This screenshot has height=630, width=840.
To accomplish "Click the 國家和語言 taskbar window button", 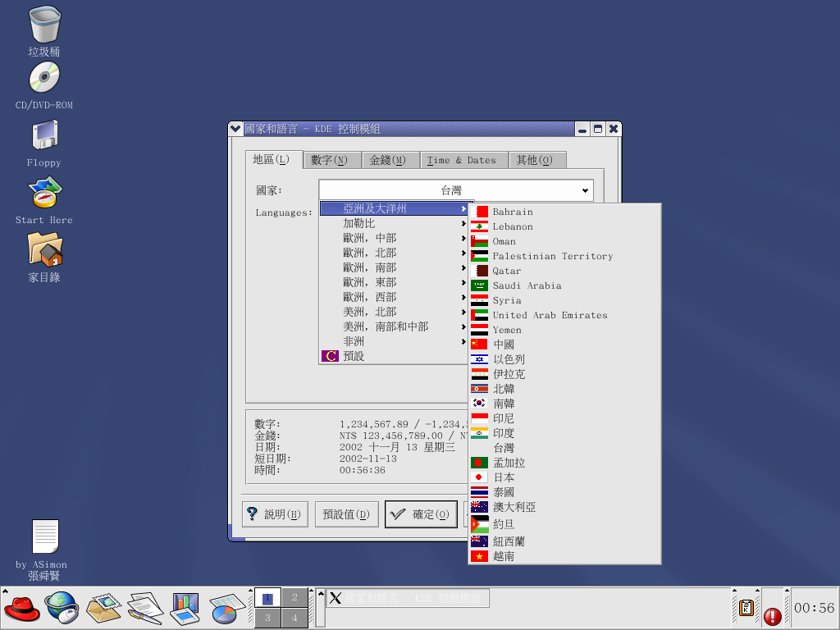I will [x=409, y=598].
